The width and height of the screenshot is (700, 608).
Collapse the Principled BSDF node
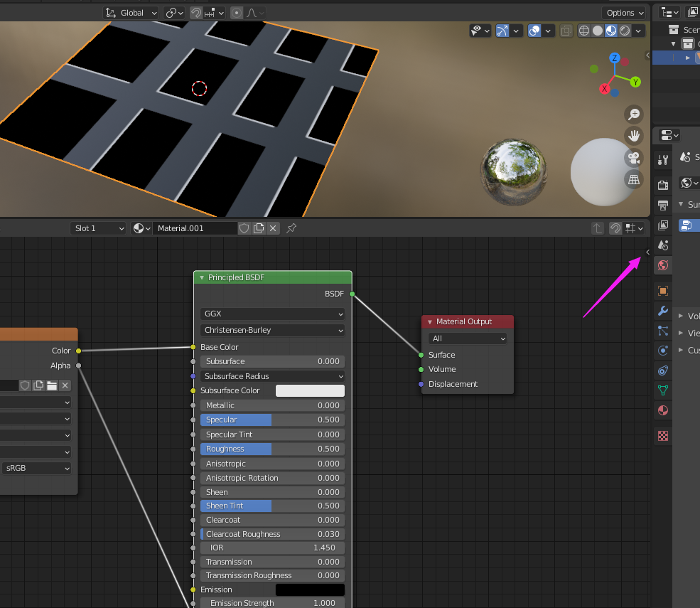[202, 277]
